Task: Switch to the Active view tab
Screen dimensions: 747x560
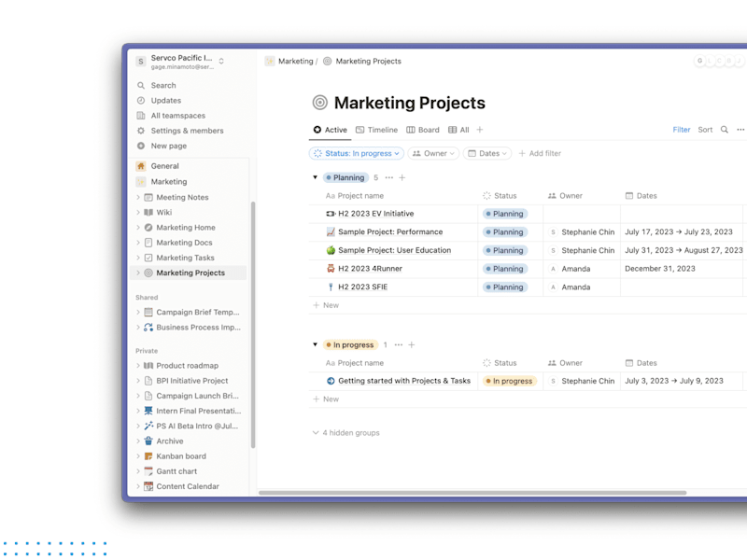Action: coord(331,130)
